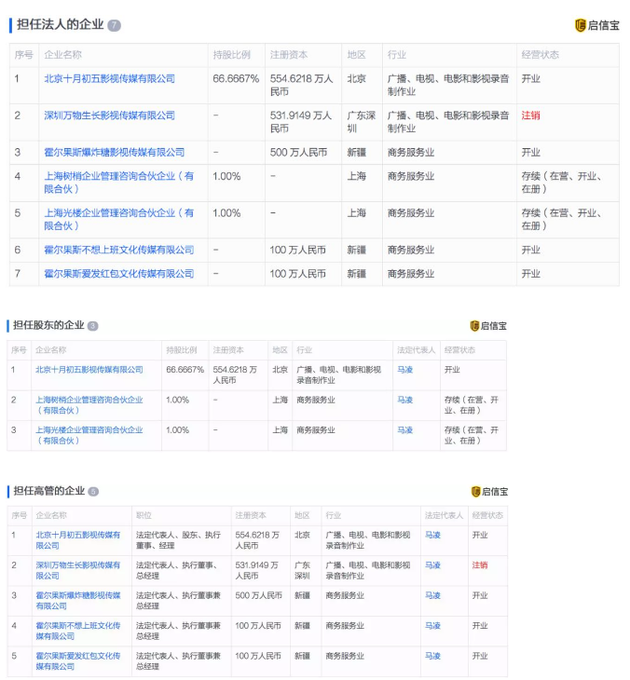The height and width of the screenshot is (680, 630).
Task: Click the 66.6667% cell in the 担任法人 table
Action: [x=236, y=78]
